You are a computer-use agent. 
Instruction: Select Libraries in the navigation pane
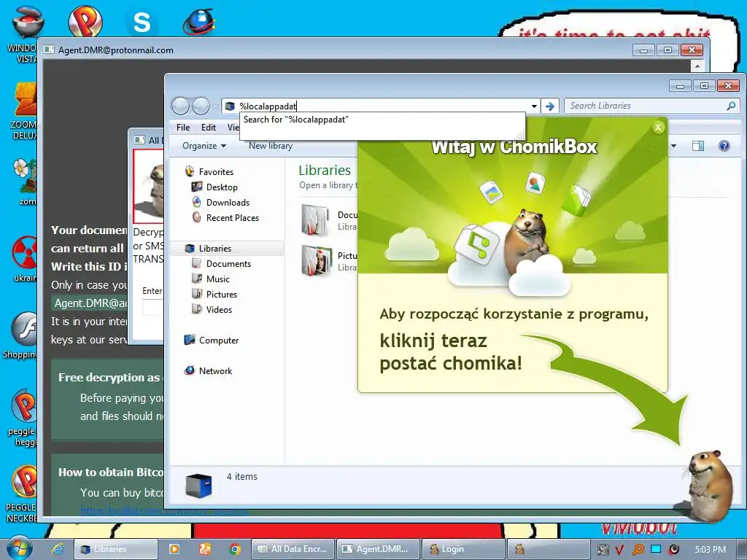(x=215, y=248)
